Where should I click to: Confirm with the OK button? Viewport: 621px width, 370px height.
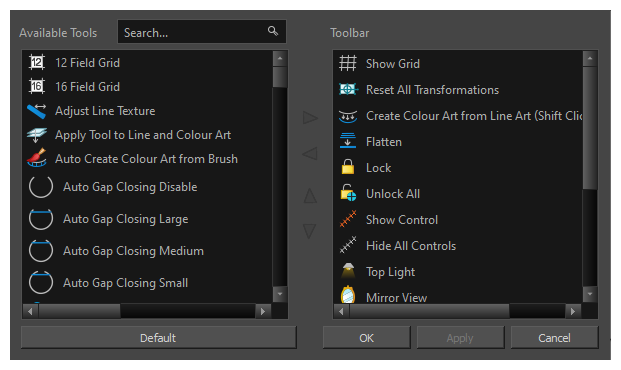(x=366, y=338)
